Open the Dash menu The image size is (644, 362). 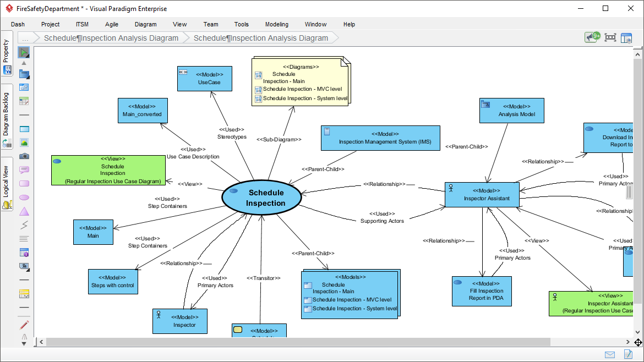tap(18, 24)
